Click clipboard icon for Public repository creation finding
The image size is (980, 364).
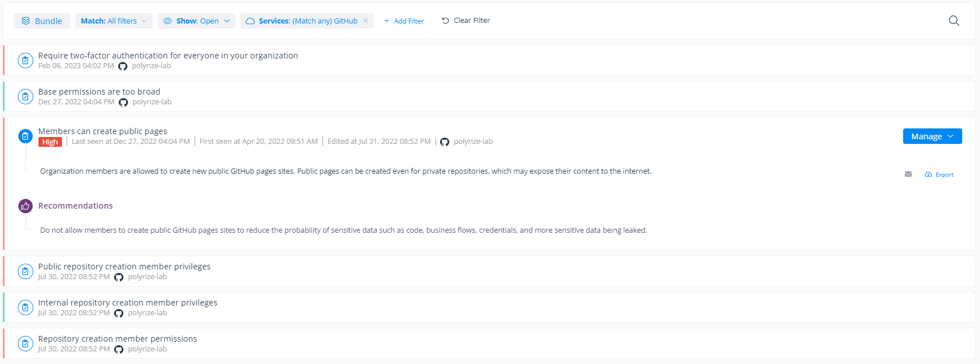point(25,271)
